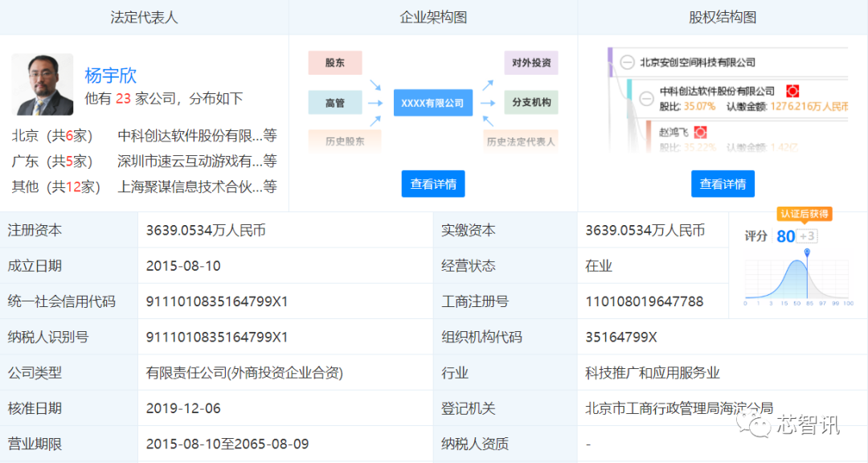This screenshot has width=868, height=463.
Task: Click the 认证后获得 orange badge
Action: click(805, 214)
